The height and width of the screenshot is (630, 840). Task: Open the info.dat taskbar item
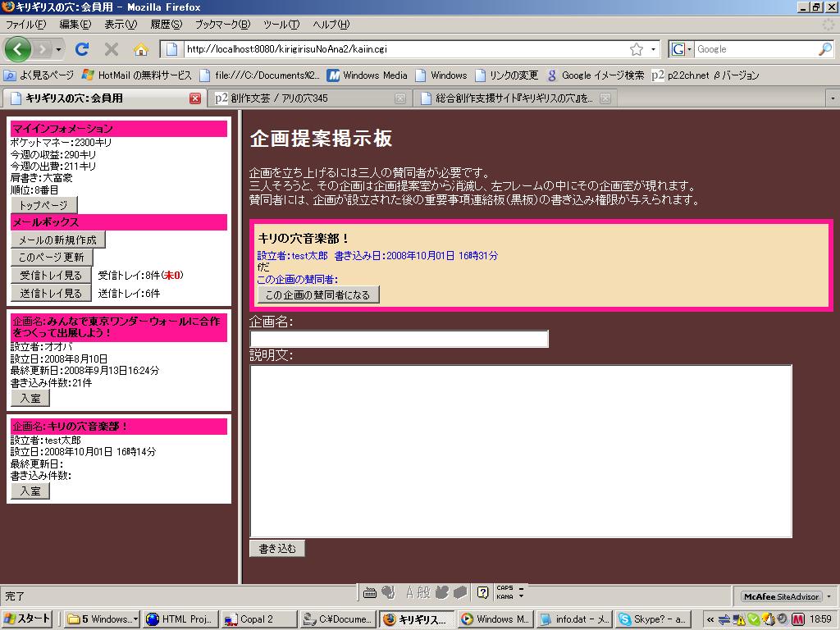[573, 619]
